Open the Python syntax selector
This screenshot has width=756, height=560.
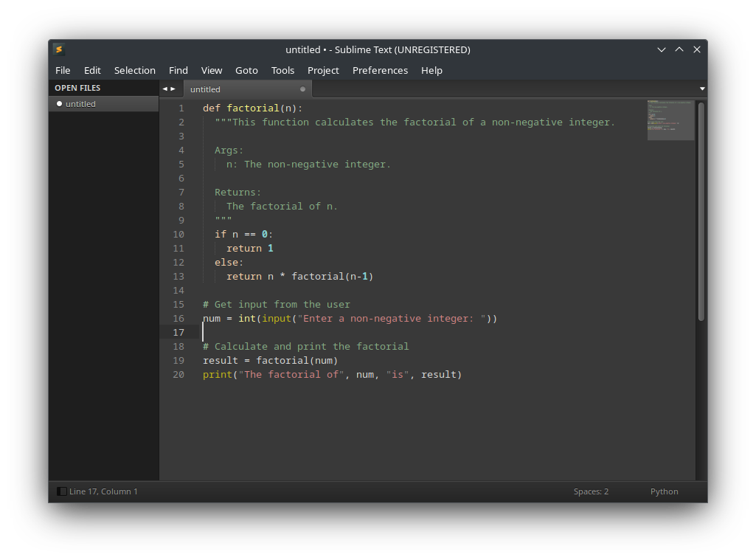point(664,491)
